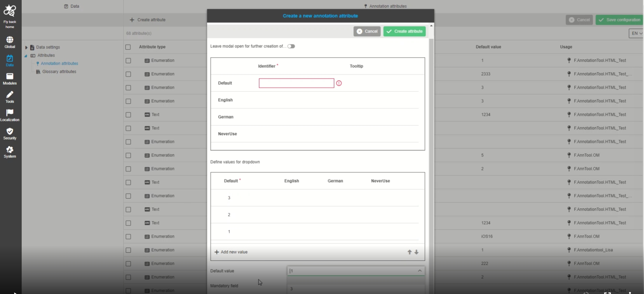The image size is (644, 294).
Task: Open the Security section in sidebar
Action: click(x=10, y=134)
